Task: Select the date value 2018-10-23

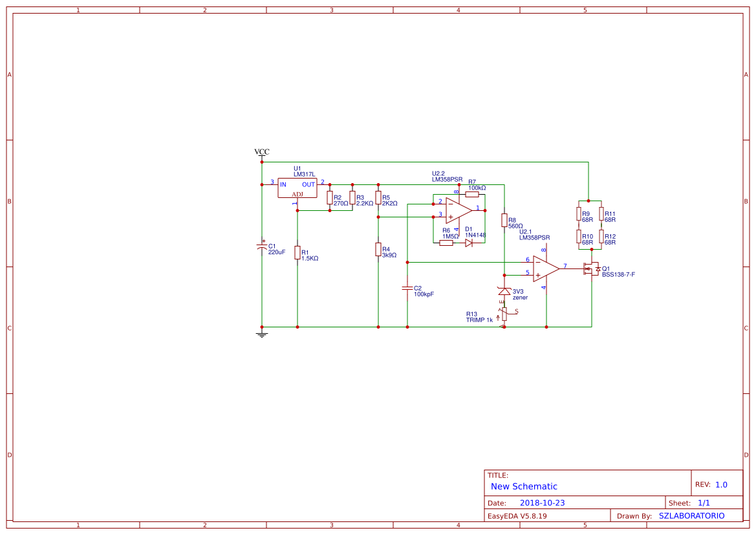Action: (x=543, y=503)
